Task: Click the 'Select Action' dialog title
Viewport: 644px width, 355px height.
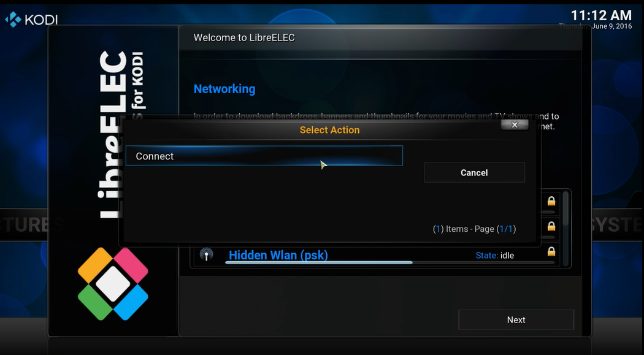Action: (x=329, y=130)
